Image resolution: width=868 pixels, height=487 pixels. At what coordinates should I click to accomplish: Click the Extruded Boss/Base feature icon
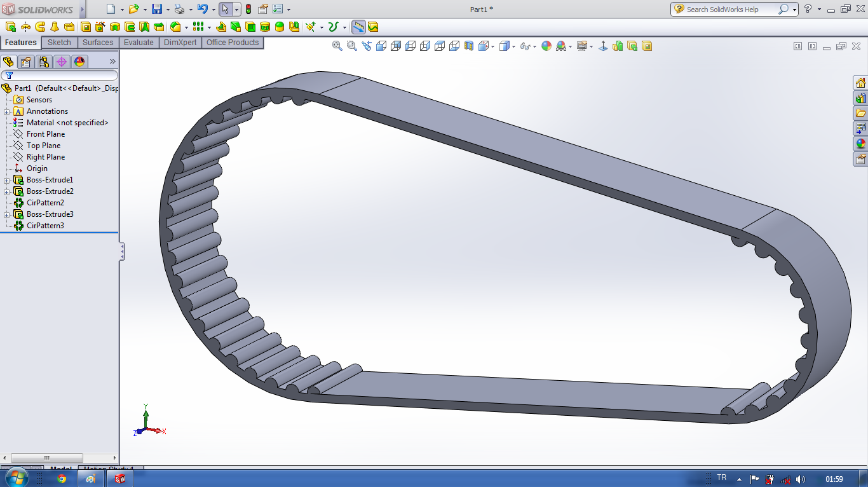(11, 27)
